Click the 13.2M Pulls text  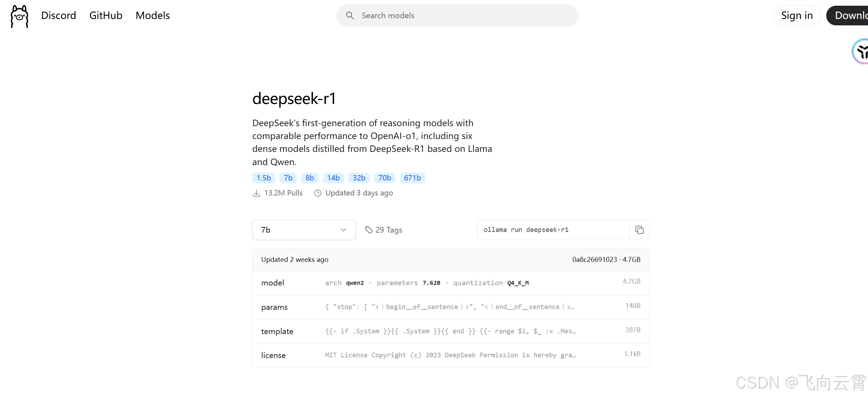(283, 193)
